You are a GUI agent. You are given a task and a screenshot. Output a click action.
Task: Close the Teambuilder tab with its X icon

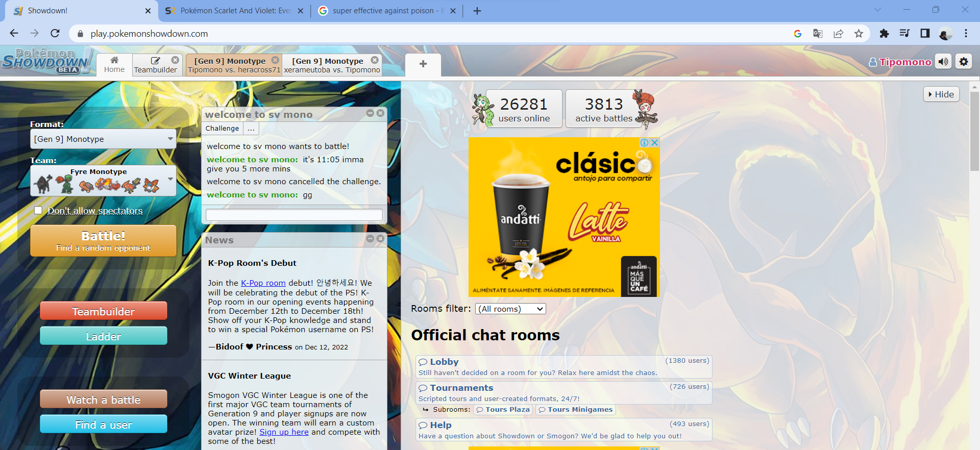pyautogui.click(x=175, y=60)
